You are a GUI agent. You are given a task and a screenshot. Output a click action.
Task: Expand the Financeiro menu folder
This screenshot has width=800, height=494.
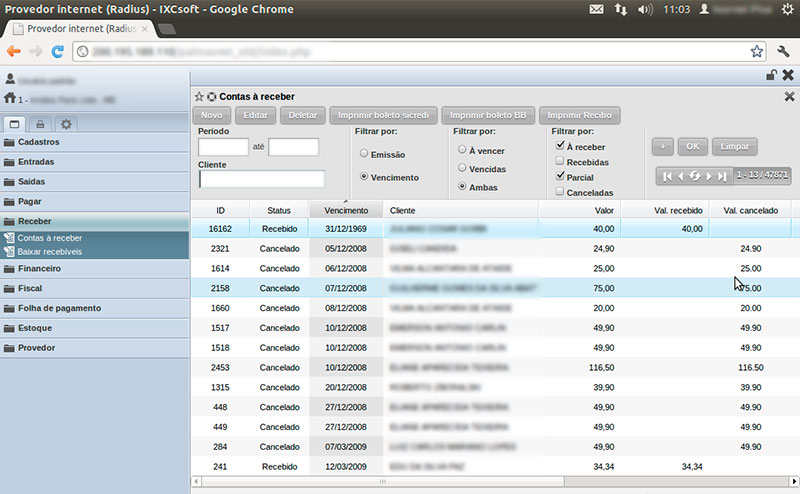[x=94, y=268]
